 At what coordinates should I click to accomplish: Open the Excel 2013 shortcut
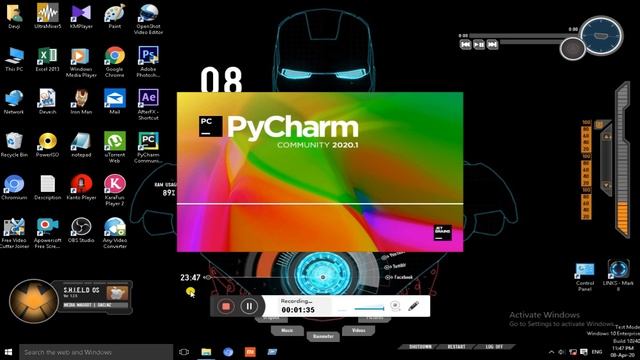48,60
